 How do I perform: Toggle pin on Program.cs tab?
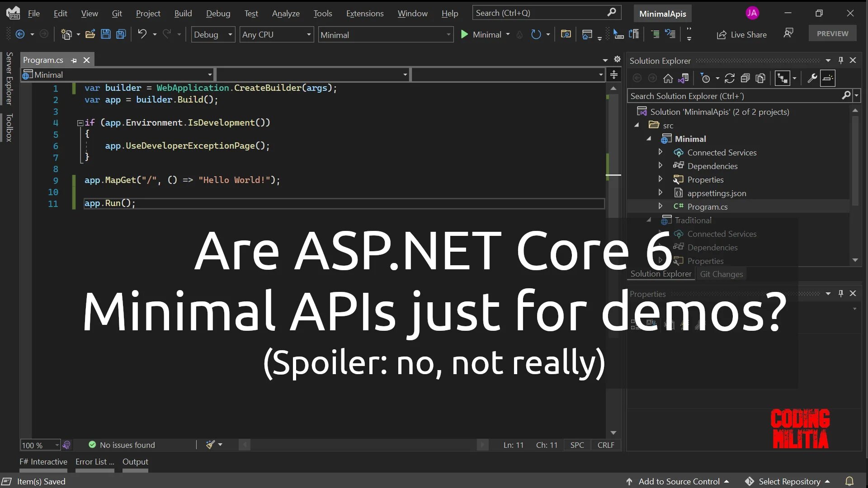(74, 60)
